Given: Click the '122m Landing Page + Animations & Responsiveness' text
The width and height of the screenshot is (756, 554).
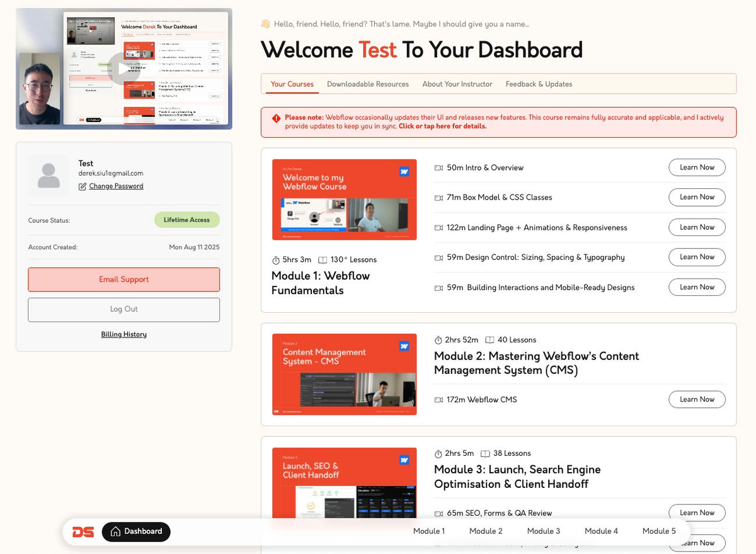Looking at the screenshot, I should coord(537,228).
